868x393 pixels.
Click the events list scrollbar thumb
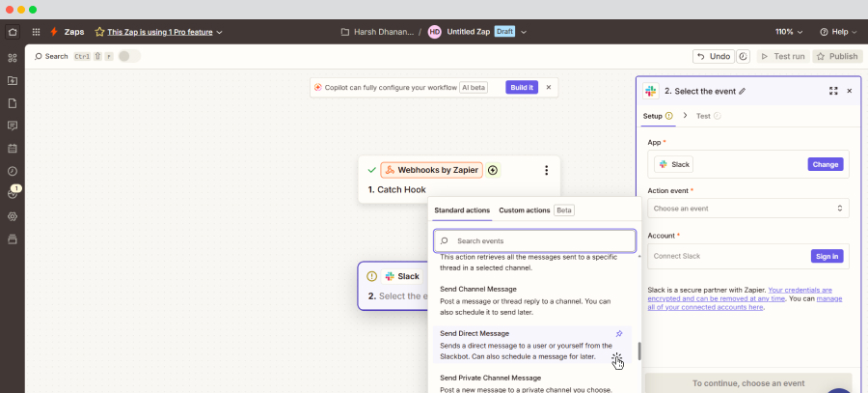coord(638,351)
